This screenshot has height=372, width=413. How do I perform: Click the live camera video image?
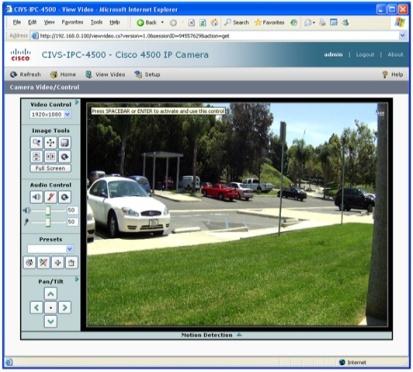(237, 214)
